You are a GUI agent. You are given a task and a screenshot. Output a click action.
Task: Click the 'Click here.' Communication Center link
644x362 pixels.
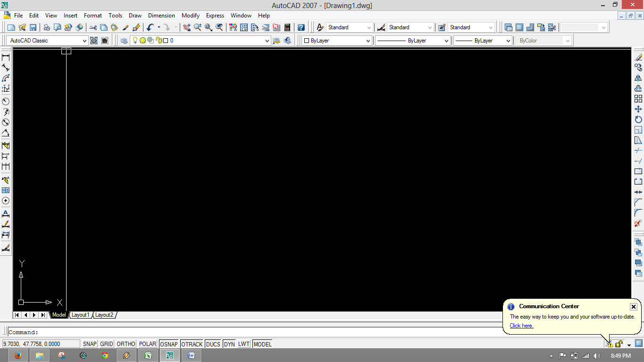tap(521, 326)
